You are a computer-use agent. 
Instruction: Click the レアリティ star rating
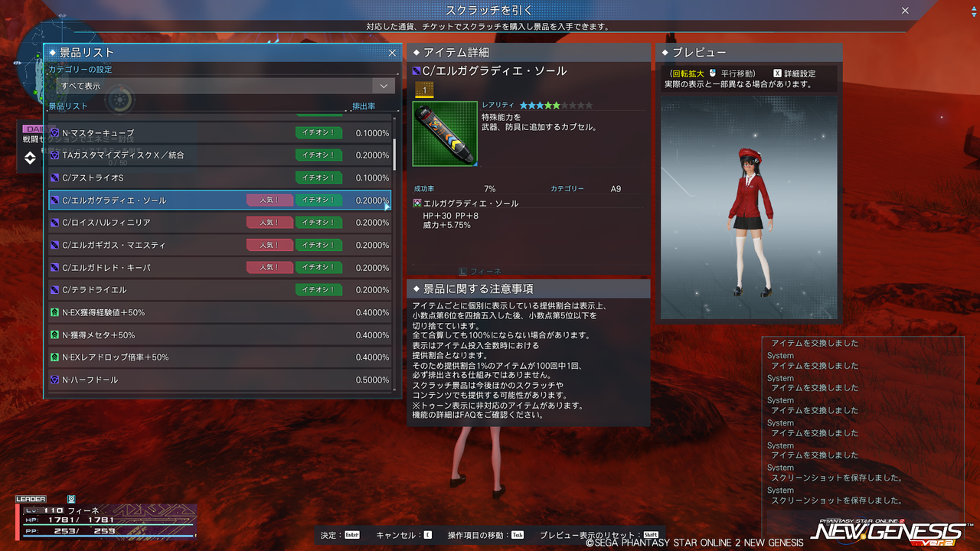point(556,105)
